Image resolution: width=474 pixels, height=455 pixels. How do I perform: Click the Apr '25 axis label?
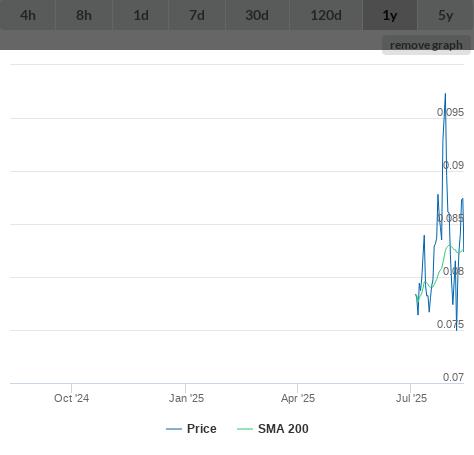coord(298,398)
